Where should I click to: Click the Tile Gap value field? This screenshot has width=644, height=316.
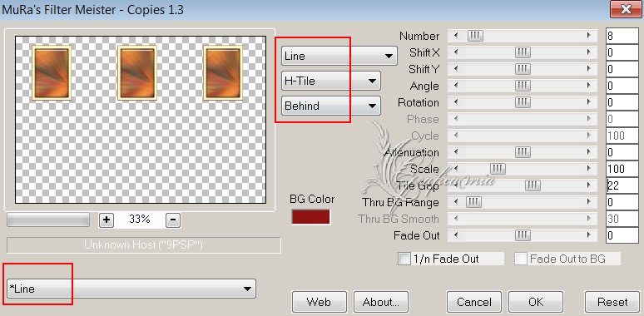pos(622,185)
